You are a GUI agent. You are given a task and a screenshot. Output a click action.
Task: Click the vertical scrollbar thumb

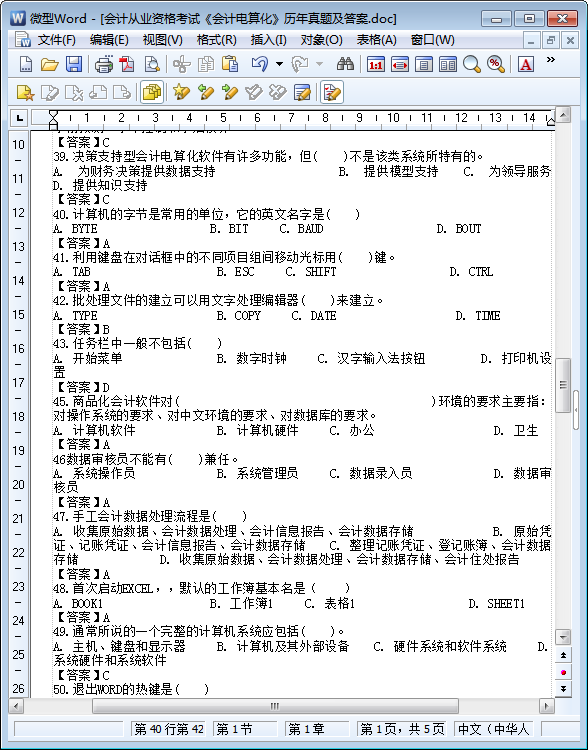tap(563, 385)
